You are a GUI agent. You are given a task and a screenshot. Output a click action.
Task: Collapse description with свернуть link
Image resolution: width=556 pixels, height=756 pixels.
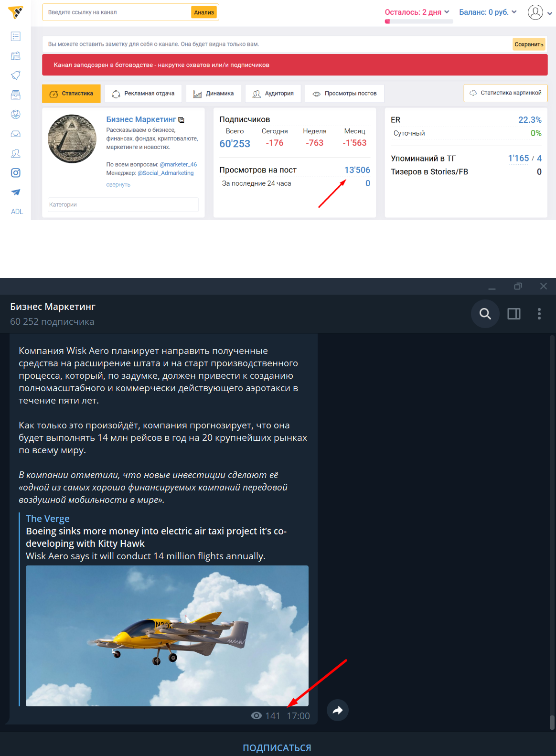(118, 185)
